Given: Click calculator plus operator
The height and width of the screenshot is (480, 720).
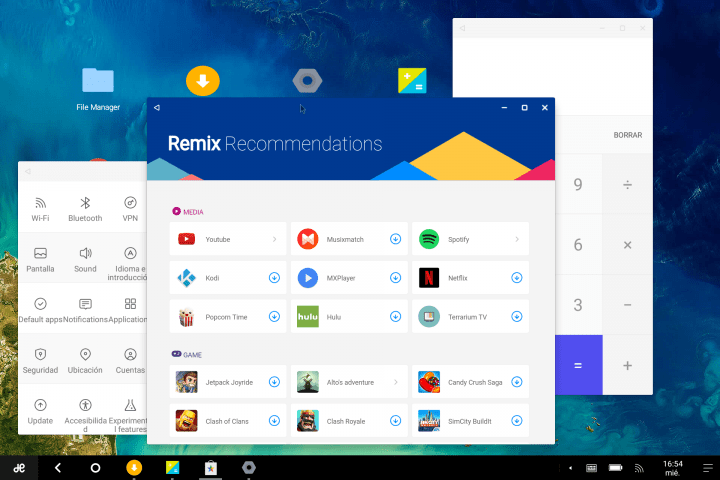Looking at the screenshot, I should click(627, 365).
